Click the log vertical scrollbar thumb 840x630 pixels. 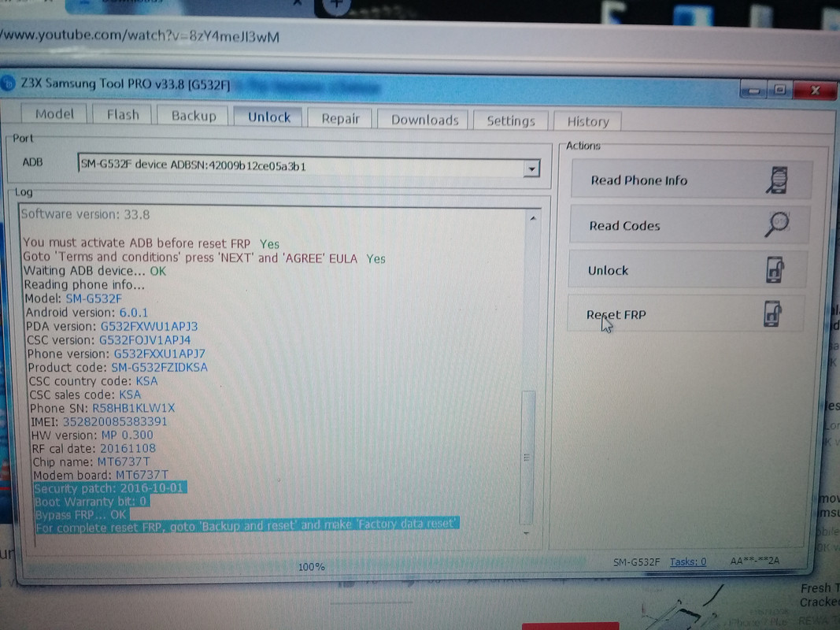[527, 457]
